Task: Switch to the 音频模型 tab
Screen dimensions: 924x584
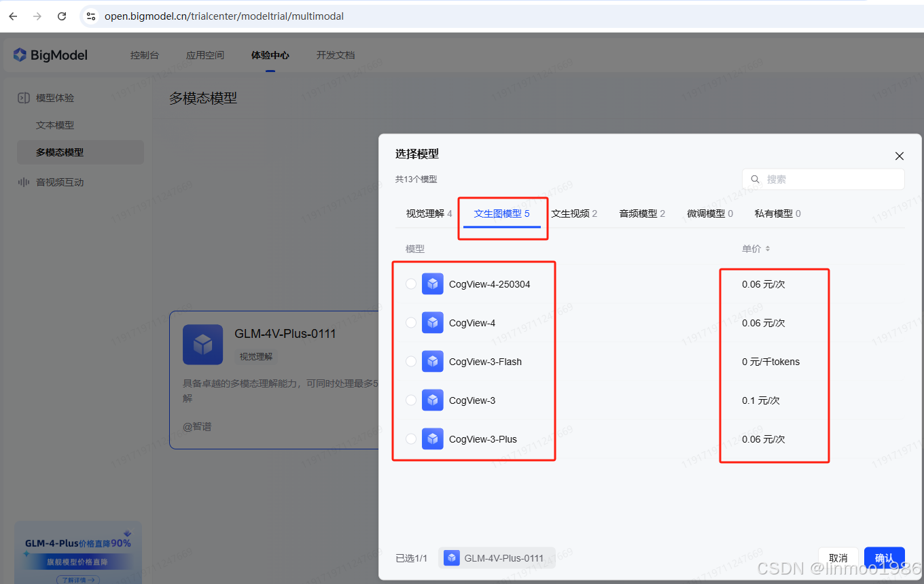Action: pos(642,213)
